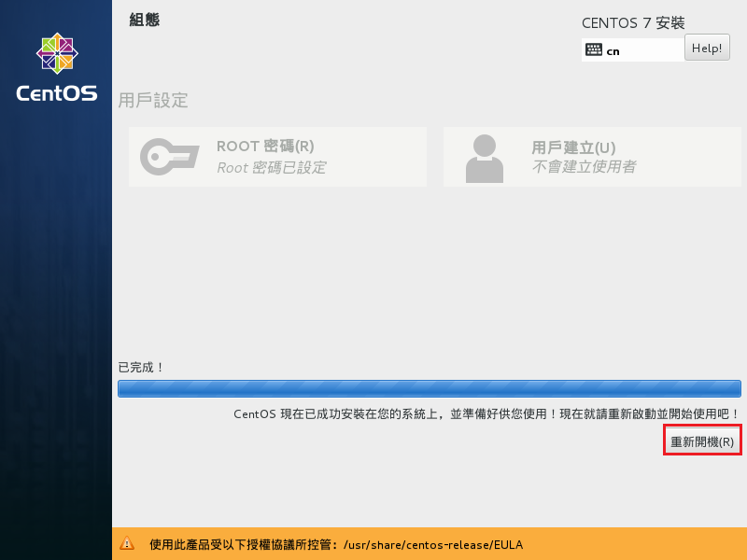Screen dimensions: 747x560
Task: Open the ROOT 密碼(R) setting title
Action: [x=265, y=147]
